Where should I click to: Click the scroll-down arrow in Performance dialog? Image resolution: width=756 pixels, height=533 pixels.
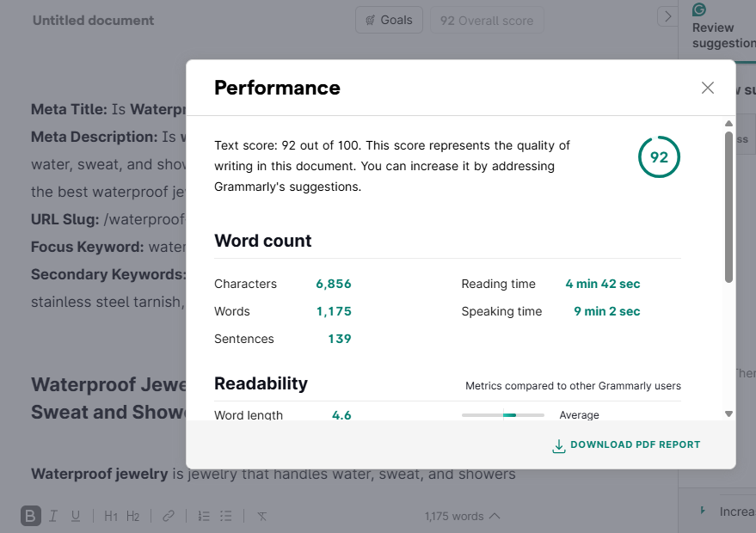(728, 414)
